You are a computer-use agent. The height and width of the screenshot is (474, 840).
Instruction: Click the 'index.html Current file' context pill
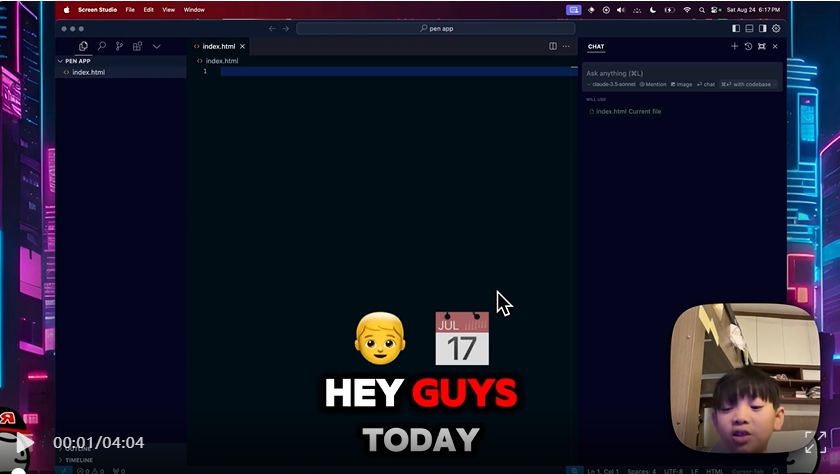(625, 111)
